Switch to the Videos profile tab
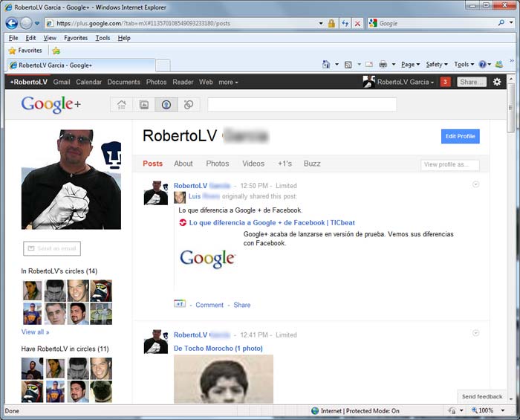The width and height of the screenshot is (520, 420). (x=253, y=164)
